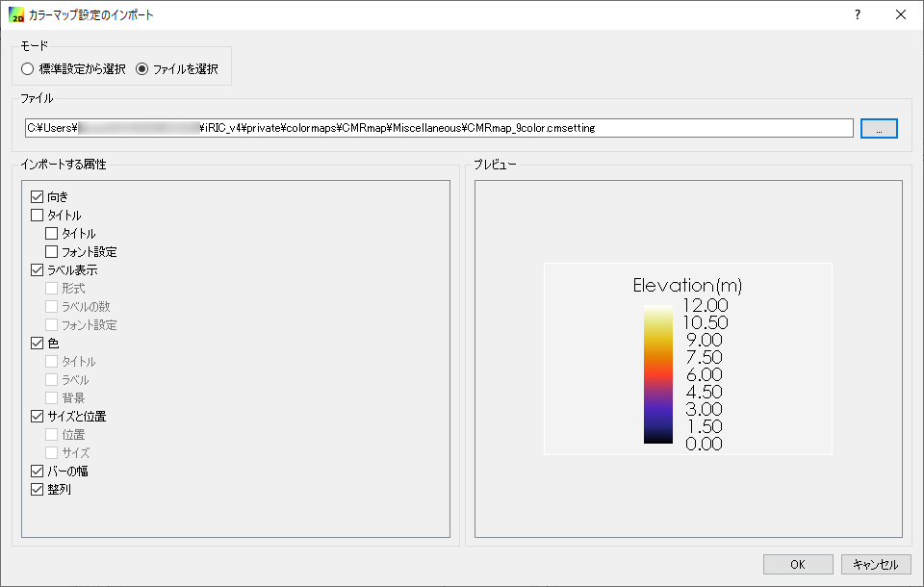Click the 背景 disabled checkbox
Image resolution: width=924 pixels, height=587 pixels.
(x=52, y=397)
